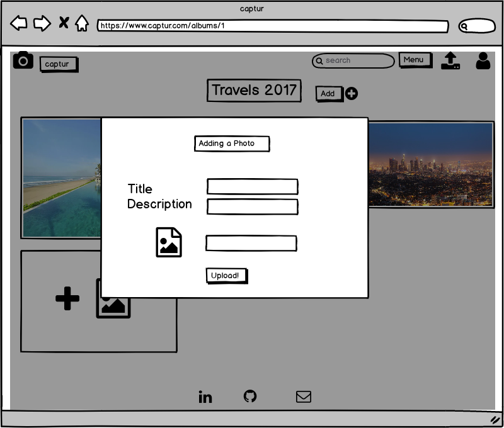The width and height of the screenshot is (504, 428).
Task: Open the GitHub footer icon
Action: (250, 396)
